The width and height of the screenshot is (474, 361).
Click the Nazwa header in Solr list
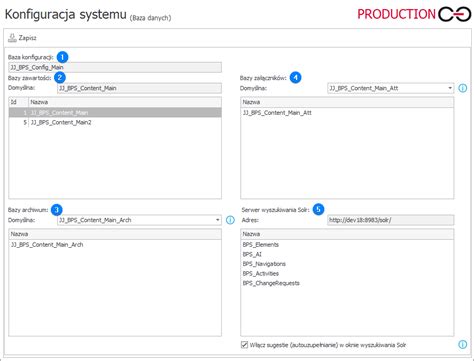[x=347, y=234]
